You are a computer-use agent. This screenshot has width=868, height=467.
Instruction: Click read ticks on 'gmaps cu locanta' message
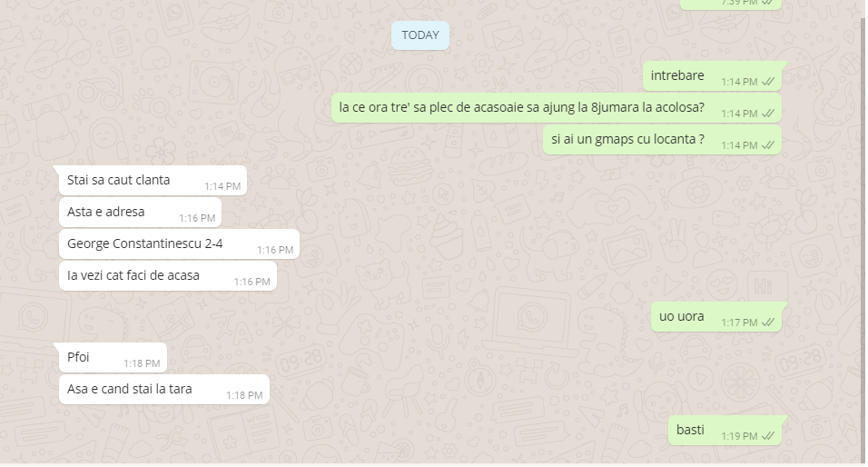(768, 145)
